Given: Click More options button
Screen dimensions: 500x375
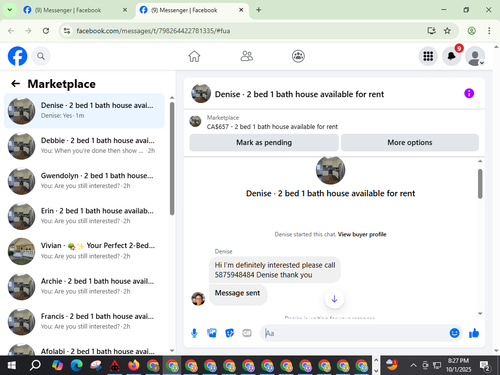Looking at the screenshot, I should pos(410,143).
